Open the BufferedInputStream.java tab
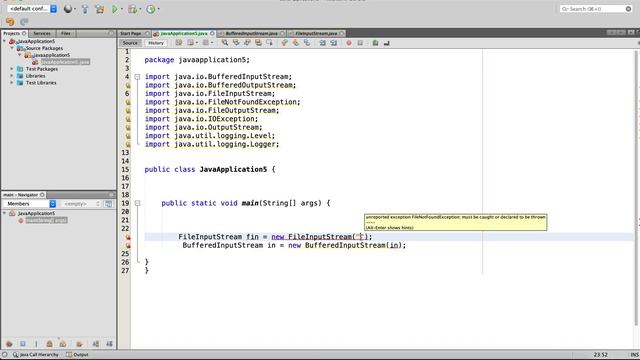 pyautogui.click(x=251, y=33)
